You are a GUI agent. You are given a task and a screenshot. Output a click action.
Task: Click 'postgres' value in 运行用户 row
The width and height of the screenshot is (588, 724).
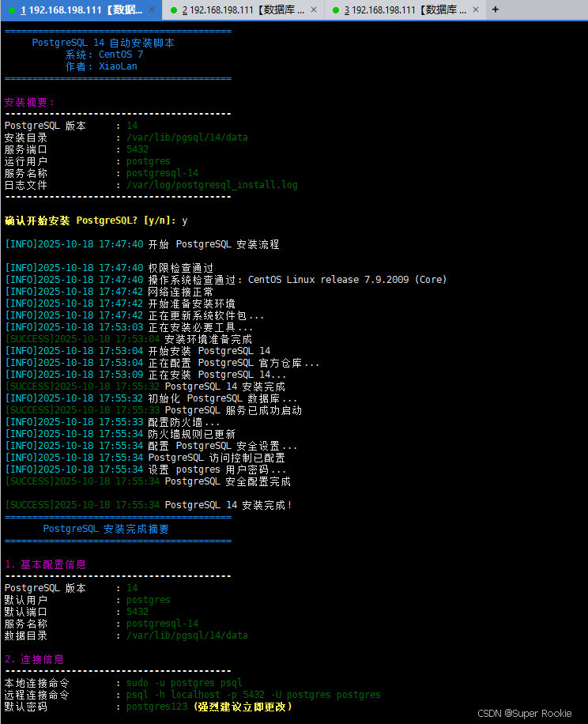(148, 161)
